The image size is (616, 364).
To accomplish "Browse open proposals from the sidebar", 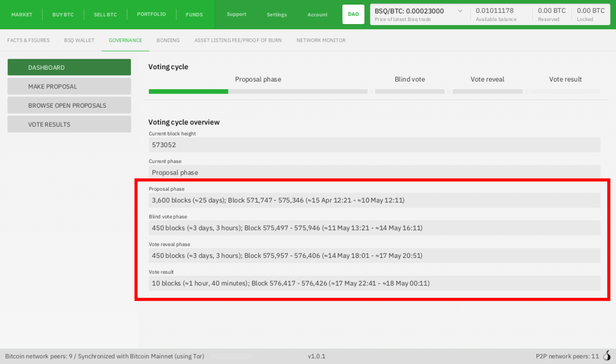I will 69,106.
